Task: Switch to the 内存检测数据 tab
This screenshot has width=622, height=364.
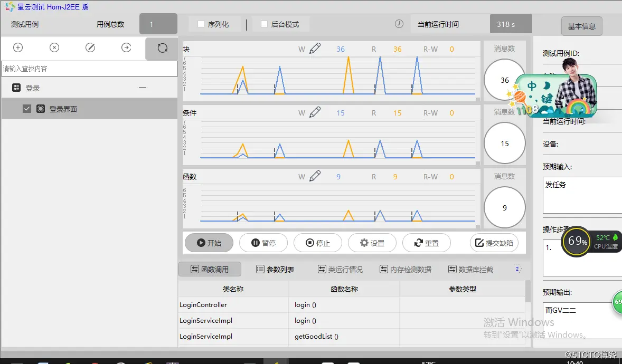Action: point(406,270)
